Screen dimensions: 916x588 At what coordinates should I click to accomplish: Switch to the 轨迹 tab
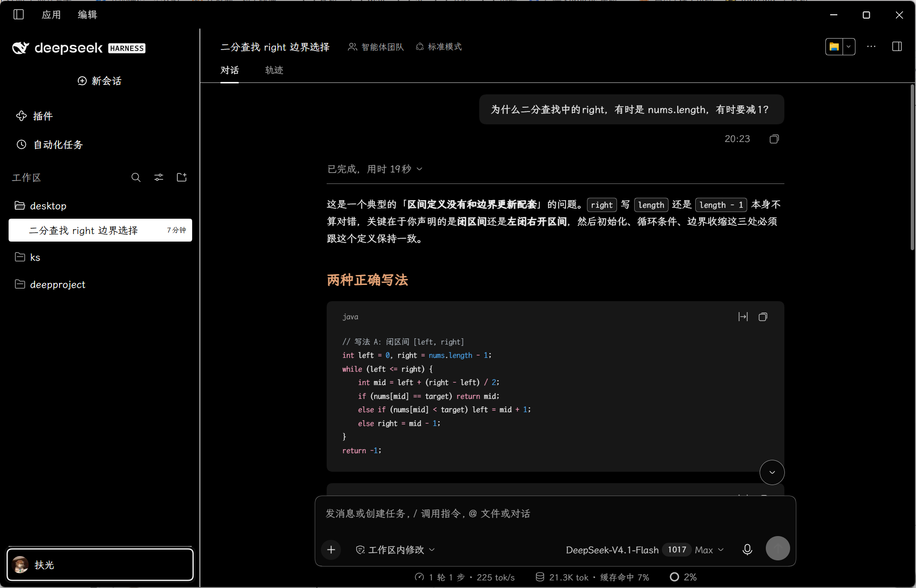point(274,70)
